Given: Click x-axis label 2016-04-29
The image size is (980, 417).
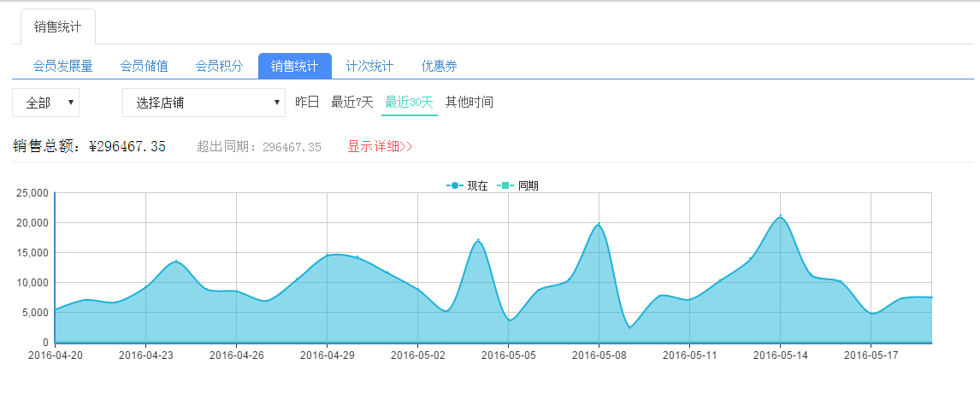Looking at the screenshot, I should click(327, 355).
